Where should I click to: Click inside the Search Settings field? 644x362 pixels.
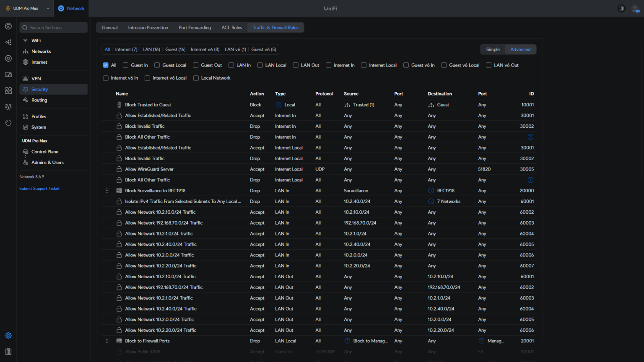pyautogui.click(x=53, y=27)
